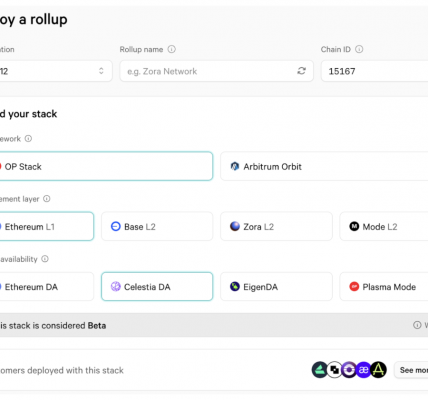Click the See more button

(411, 370)
